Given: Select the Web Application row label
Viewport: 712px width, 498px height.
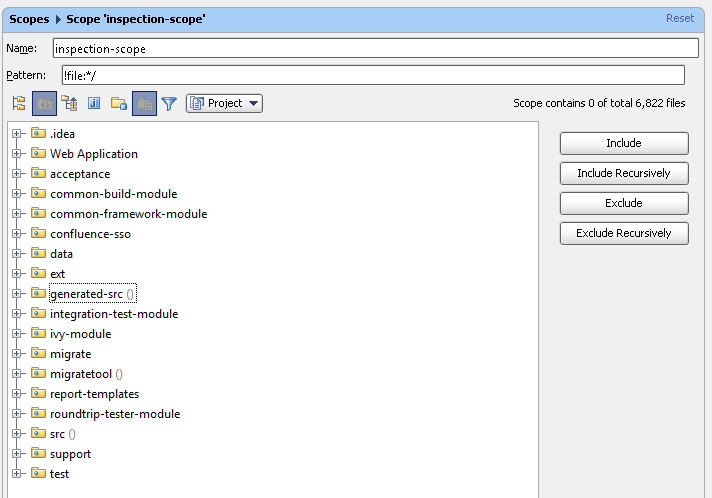Looking at the screenshot, I should coord(94,154).
